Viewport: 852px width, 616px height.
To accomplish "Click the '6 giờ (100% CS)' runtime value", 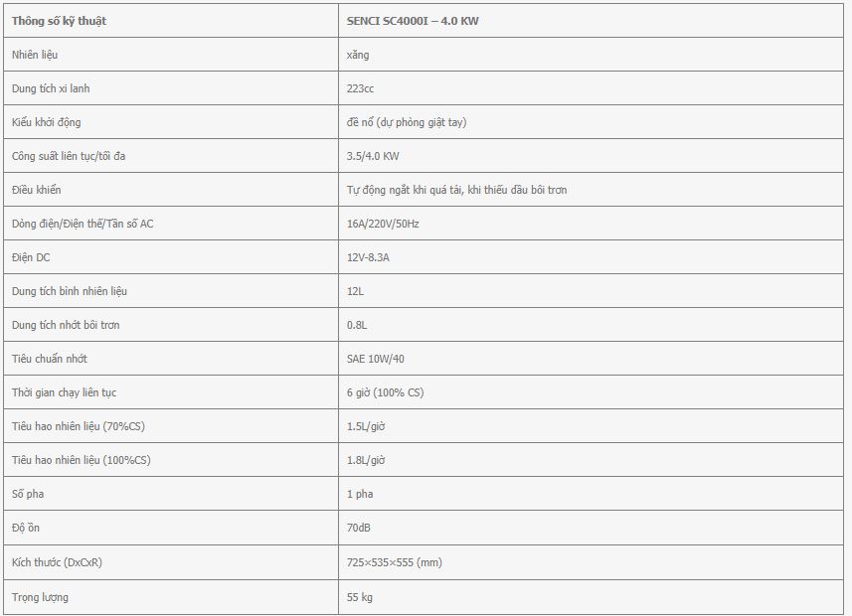I will click(x=386, y=392).
